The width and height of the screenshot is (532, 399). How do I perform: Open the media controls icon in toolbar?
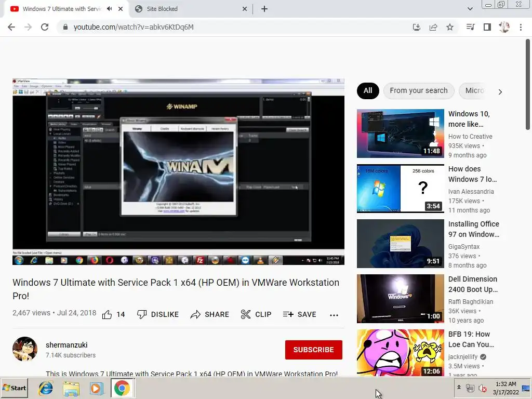click(470, 27)
